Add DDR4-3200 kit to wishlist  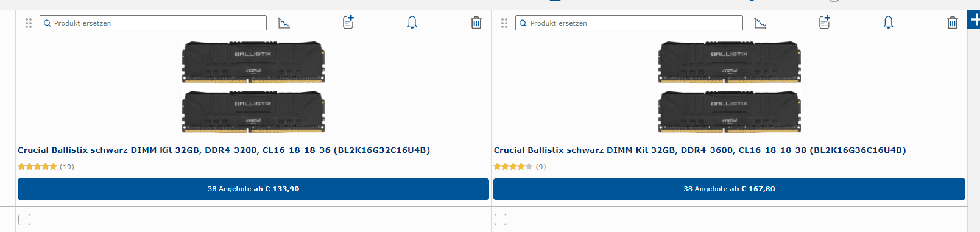point(348,23)
